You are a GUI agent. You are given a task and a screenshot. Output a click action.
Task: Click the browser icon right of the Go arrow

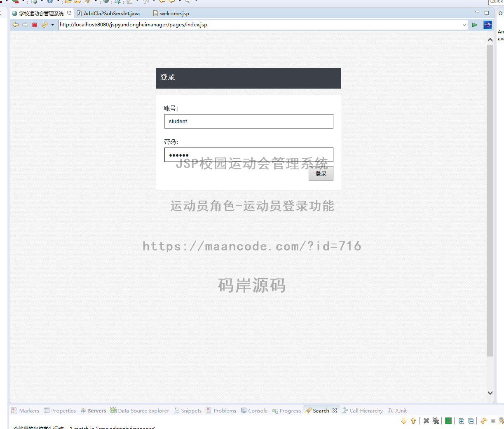(488, 25)
